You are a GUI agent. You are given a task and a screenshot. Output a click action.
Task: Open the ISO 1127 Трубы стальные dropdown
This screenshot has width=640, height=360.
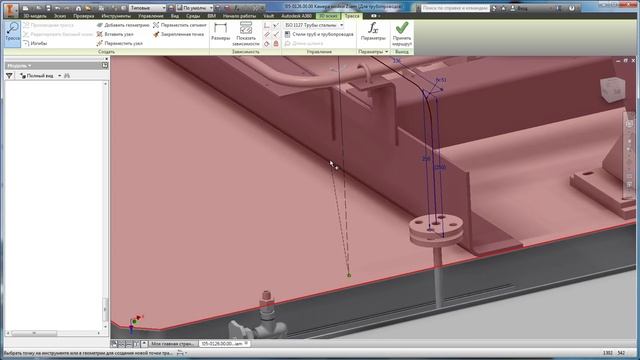point(313,25)
